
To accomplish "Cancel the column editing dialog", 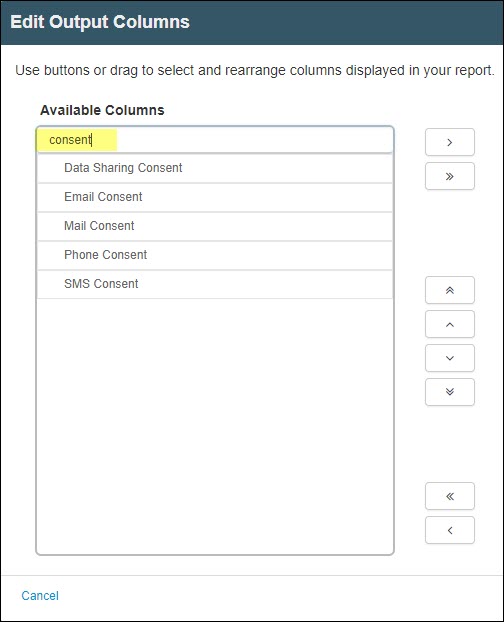I will (x=40, y=596).
